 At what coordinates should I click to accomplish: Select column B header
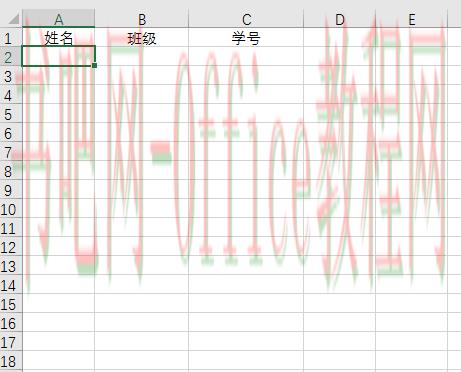pos(142,18)
